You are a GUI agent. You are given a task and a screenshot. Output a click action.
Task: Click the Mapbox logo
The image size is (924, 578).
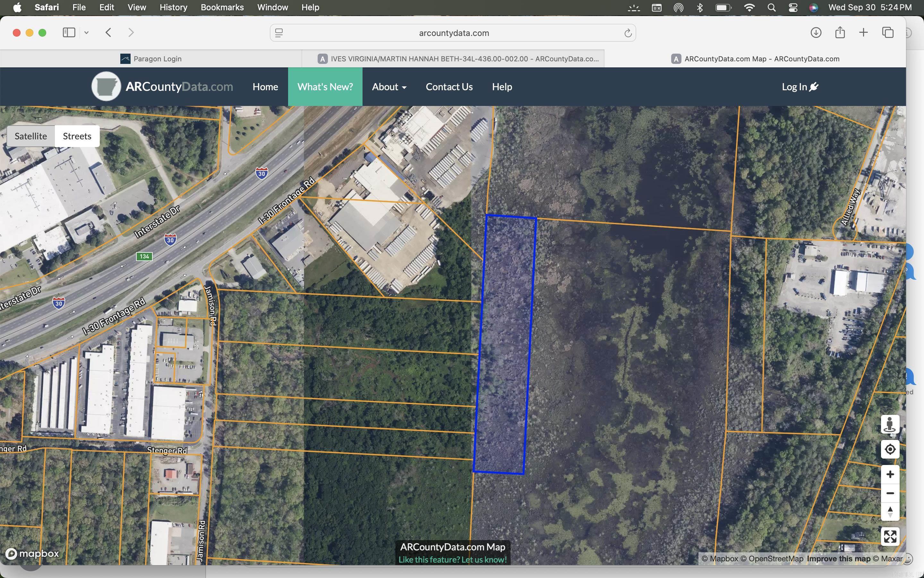(x=33, y=553)
